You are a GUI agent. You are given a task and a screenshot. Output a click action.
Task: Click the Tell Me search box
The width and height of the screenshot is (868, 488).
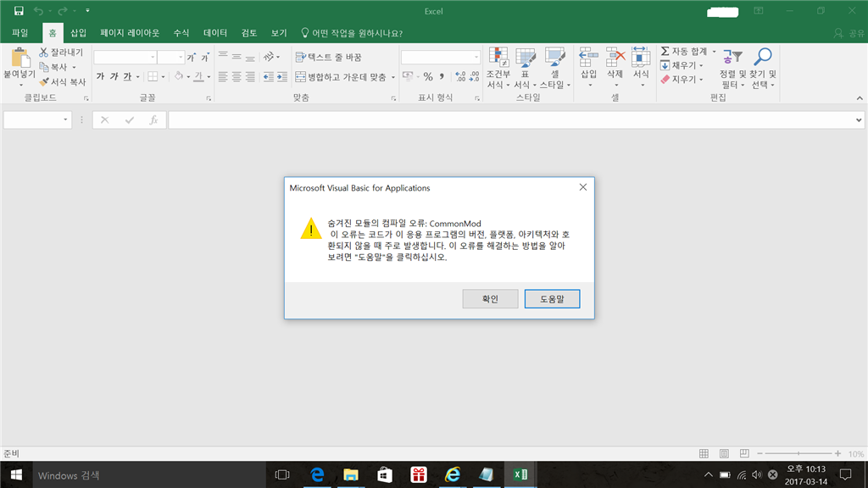click(352, 33)
